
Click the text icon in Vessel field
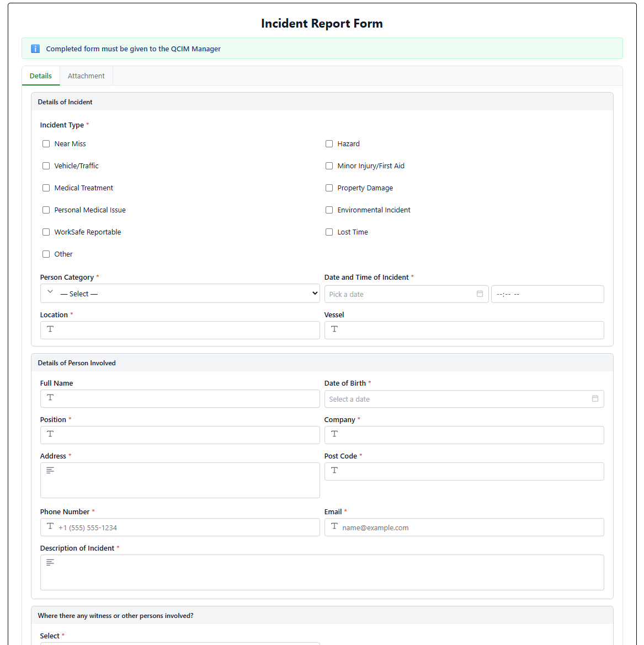pyautogui.click(x=334, y=329)
